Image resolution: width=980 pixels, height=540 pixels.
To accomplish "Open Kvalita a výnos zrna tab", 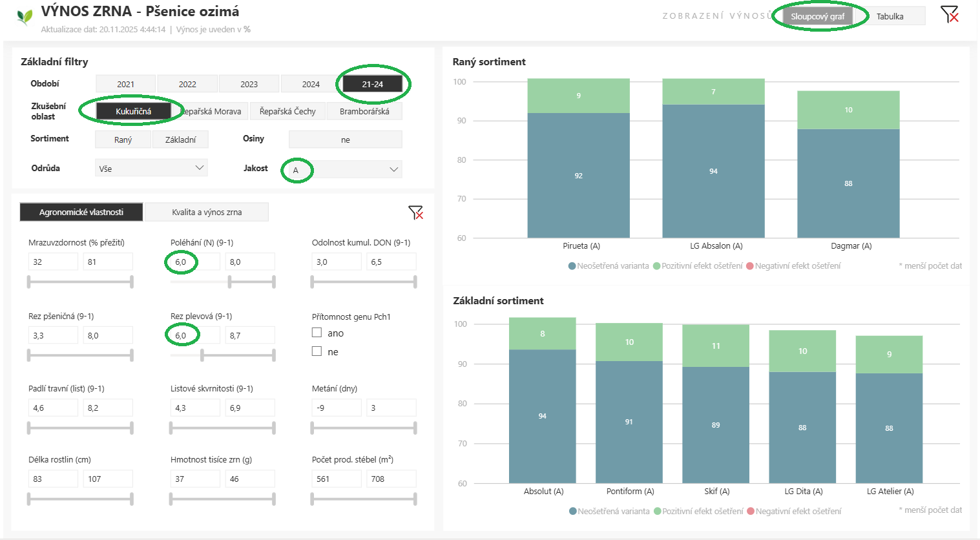I will click(207, 212).
